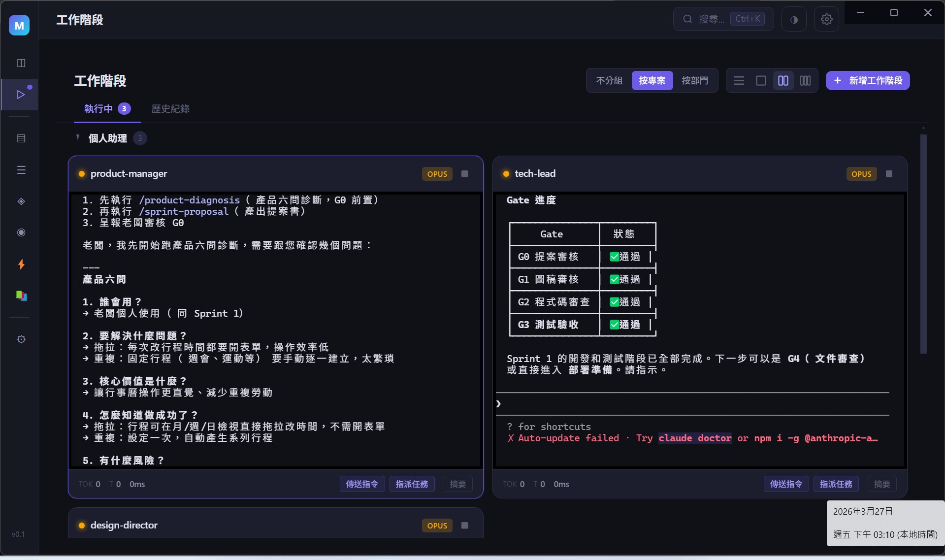
Task: Click the running count badge 3
Action: [x=124, y=109]
